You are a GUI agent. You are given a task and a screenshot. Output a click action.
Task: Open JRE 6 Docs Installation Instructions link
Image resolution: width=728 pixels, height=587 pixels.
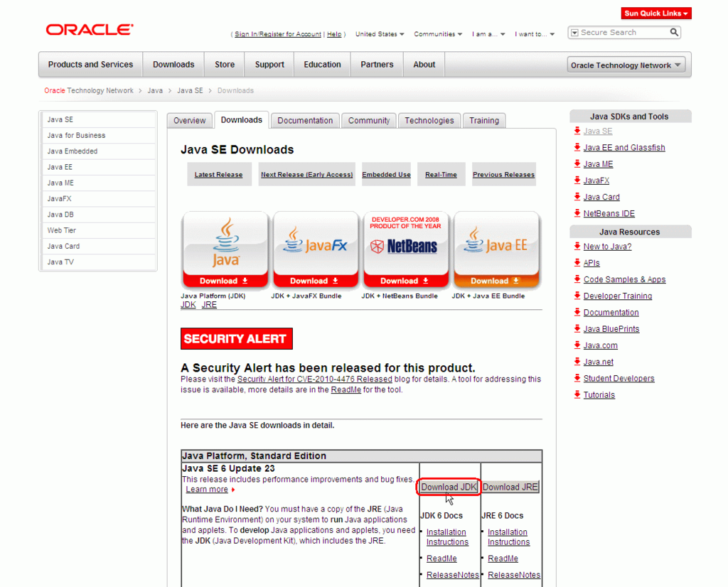click(x=508, y=537)
